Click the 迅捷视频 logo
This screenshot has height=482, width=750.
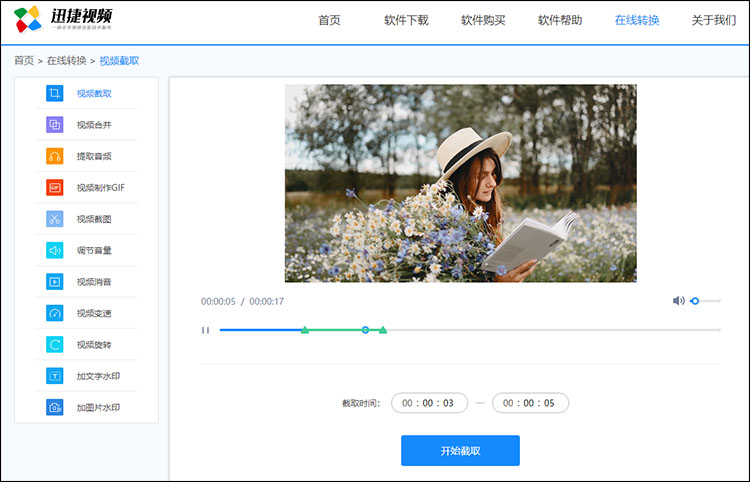(x=63, y=19)
